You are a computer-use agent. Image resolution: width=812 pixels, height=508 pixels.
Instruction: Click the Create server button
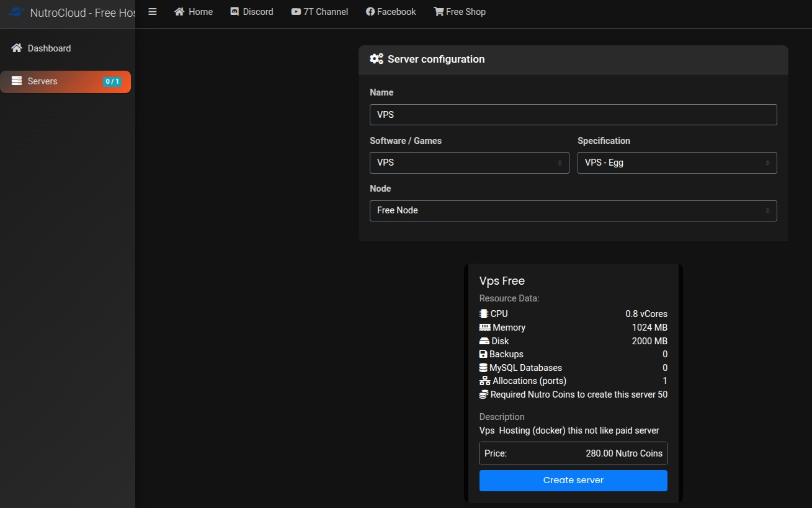573,480
